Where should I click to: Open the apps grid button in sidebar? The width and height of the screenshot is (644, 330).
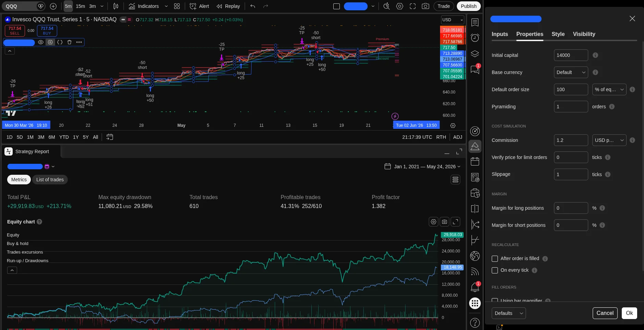point(475,303)
